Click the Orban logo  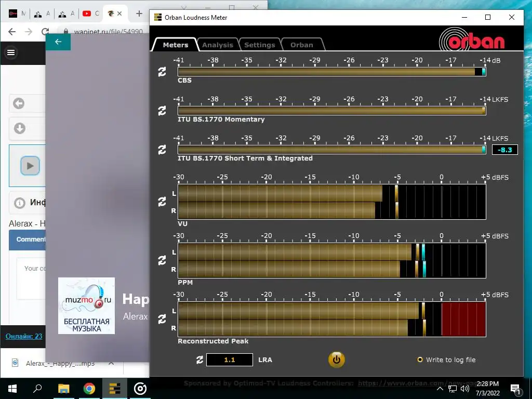(472, 39)
